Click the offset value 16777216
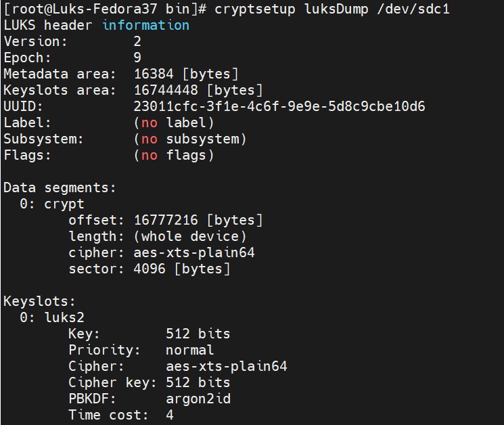This screenshot has width=504, height=425. [x=166, y=220]
